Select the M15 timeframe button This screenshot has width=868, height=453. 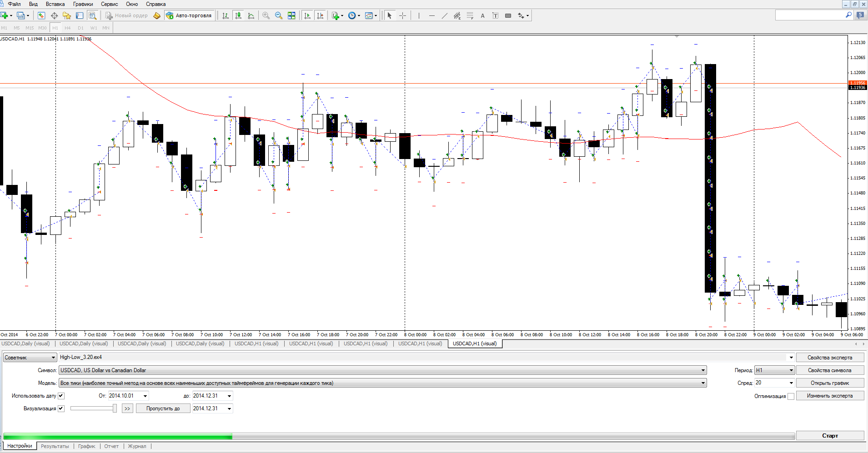click(x=30, y=28)
